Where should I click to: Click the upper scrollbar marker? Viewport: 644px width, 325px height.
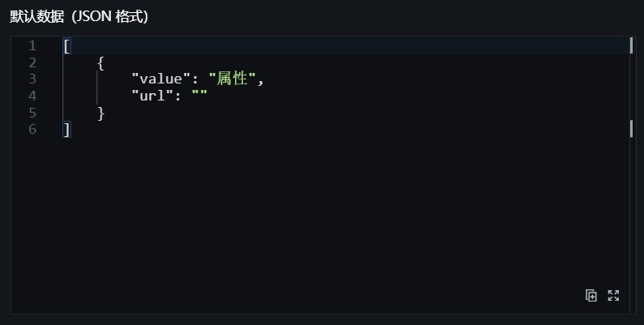[x=631, y=45]
